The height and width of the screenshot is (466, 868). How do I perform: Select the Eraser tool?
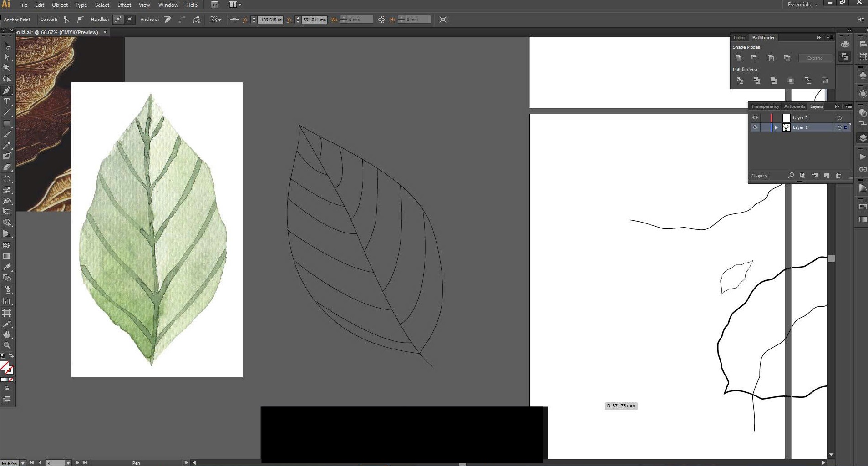(x=7, y=167)
